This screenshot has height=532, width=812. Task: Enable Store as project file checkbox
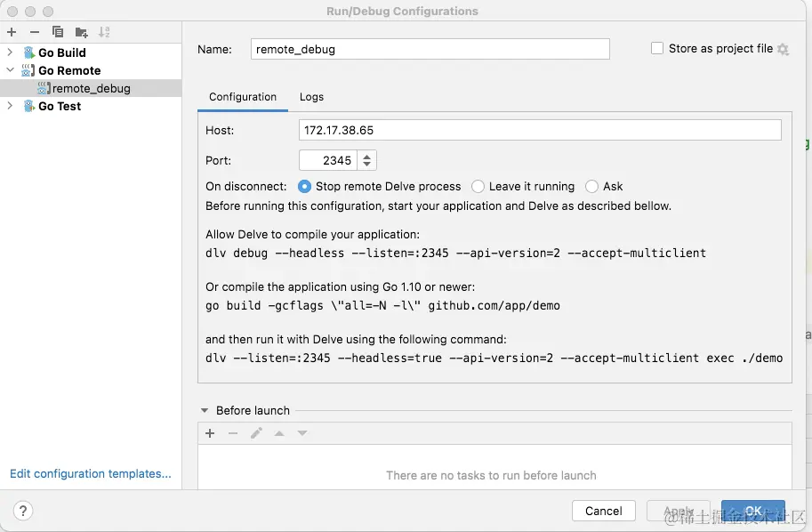click(656, 48)
